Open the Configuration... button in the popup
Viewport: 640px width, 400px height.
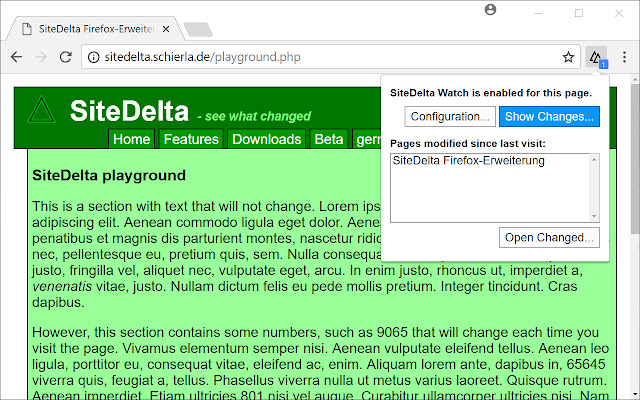click(x=450, y=117)
